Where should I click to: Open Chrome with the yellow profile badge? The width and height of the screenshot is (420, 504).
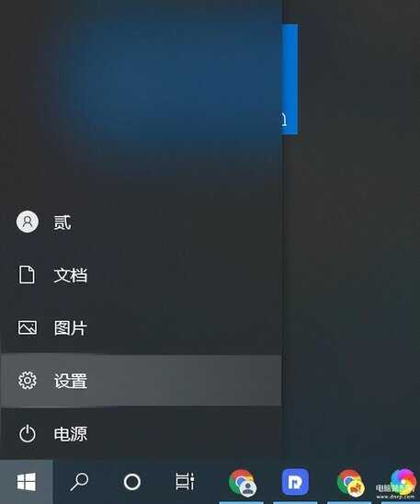pos(351,483)
